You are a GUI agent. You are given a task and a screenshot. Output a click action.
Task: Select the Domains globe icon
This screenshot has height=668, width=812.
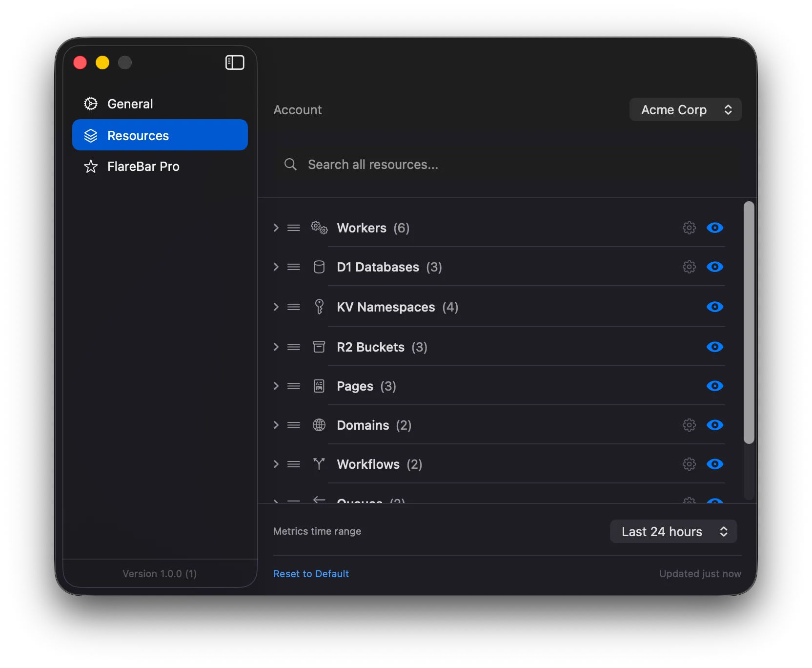[x=319, y=425]
